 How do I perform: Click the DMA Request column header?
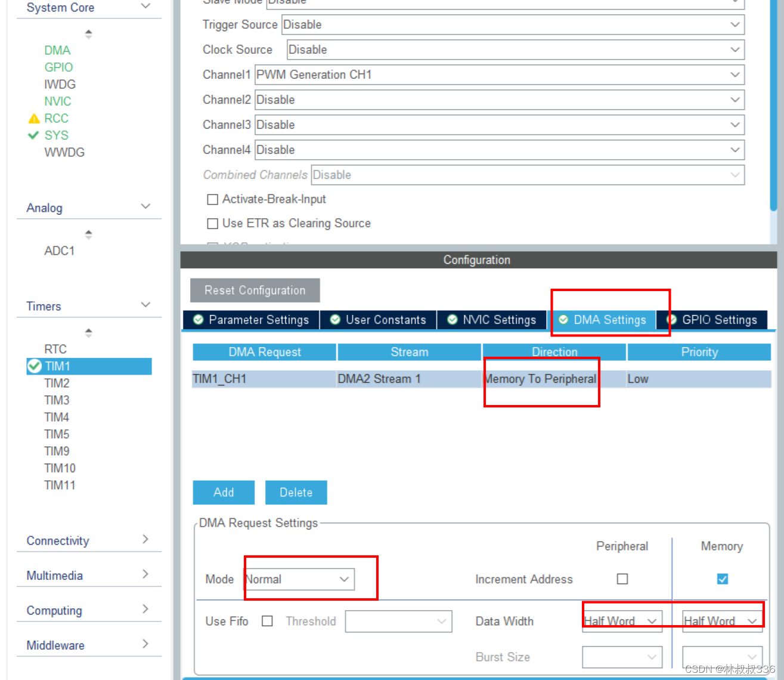(x=265, y=352)
